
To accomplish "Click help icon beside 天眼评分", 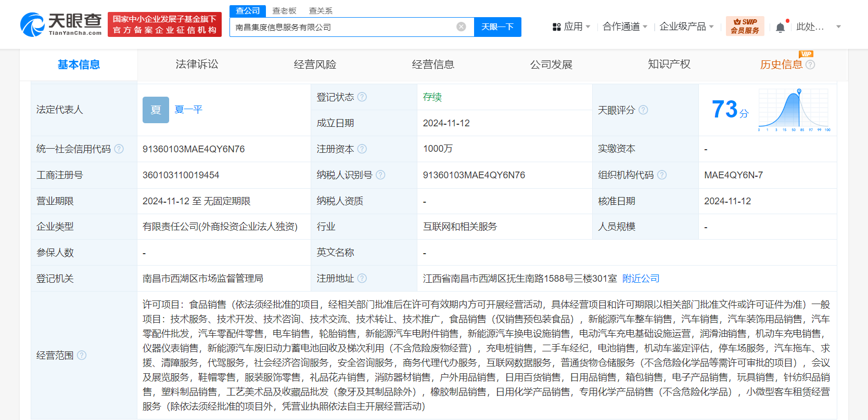I will [x=643, y=110].
